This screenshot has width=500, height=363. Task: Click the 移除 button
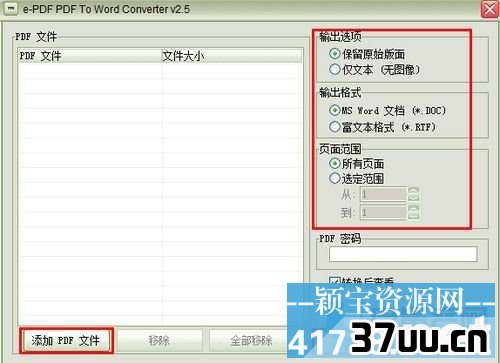pyautogui.click(x=159, y=340)
